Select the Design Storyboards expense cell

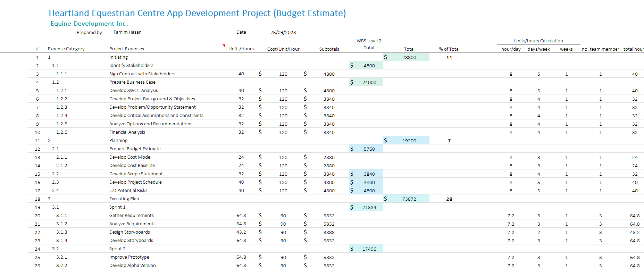(x=129, y=232)
